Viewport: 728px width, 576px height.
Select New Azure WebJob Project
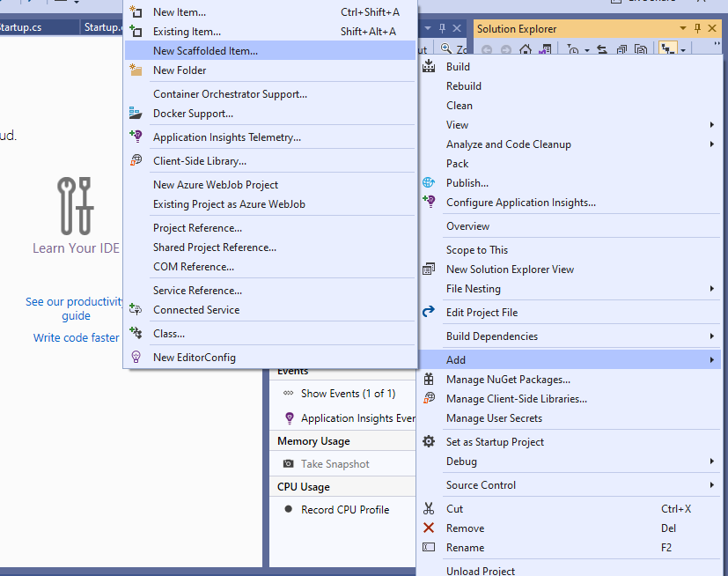click(x=269, y=184)
